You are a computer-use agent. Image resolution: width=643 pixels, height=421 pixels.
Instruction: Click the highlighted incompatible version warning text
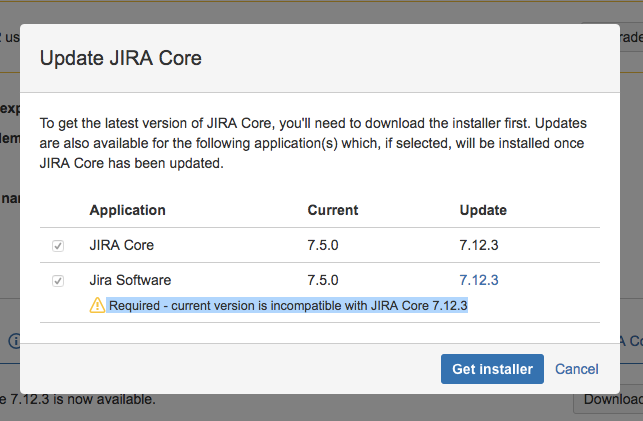click(287, 305)
